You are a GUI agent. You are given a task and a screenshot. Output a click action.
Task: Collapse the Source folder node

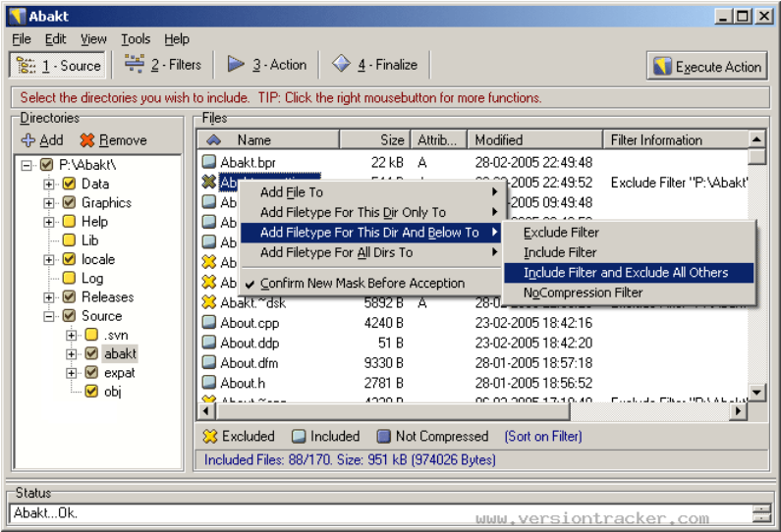click(x=49, y=316)
